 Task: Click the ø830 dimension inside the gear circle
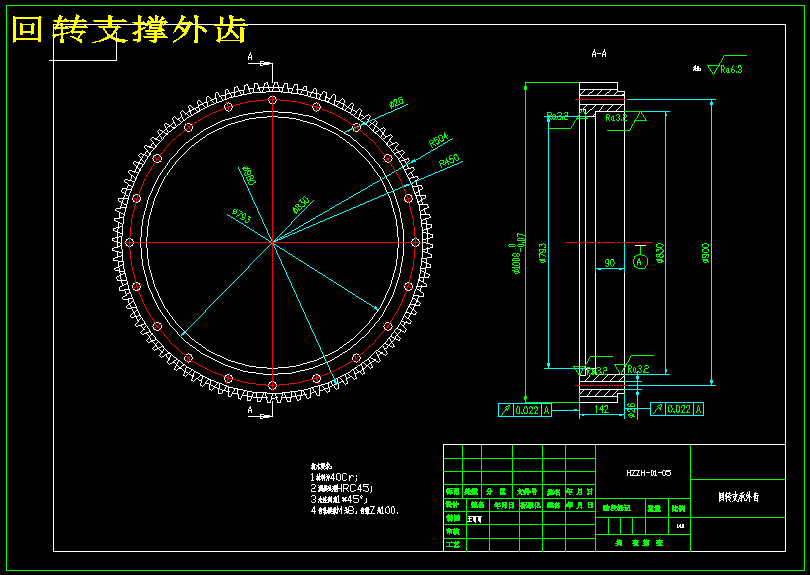pos(301,205)
